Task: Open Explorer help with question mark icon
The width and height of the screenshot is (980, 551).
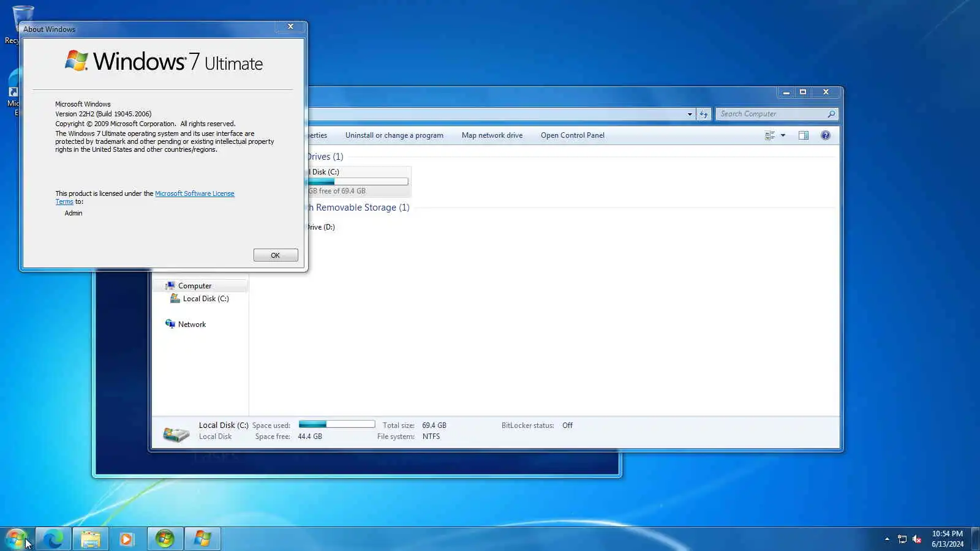Action: pyautogui.click(x=826, y=135)
